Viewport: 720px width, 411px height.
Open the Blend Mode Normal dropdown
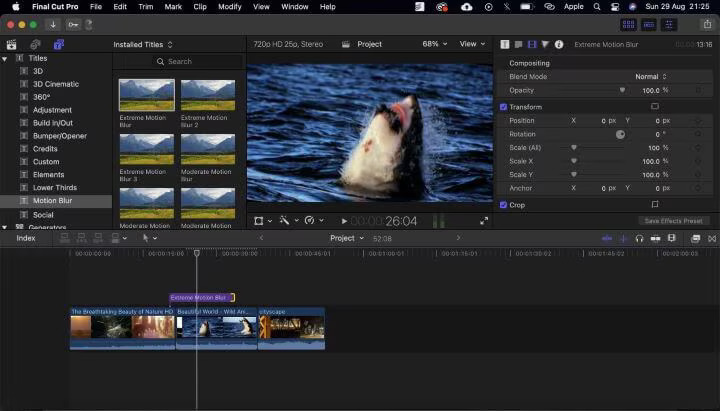point(651,77)
